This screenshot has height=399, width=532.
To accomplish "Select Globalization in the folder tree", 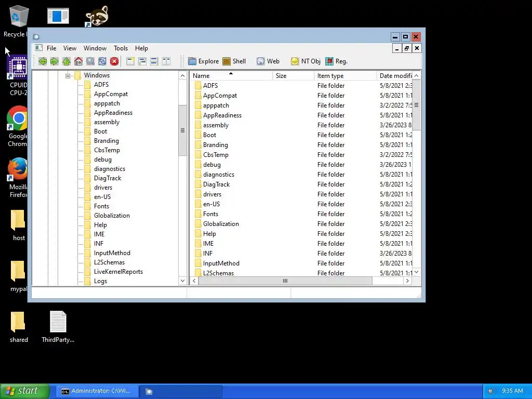I will click(x=112, y=216).
